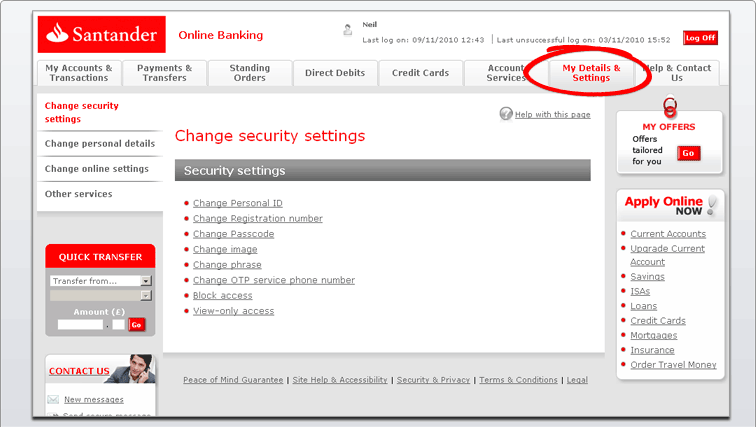Click Change OTP service phone number link

274,280
